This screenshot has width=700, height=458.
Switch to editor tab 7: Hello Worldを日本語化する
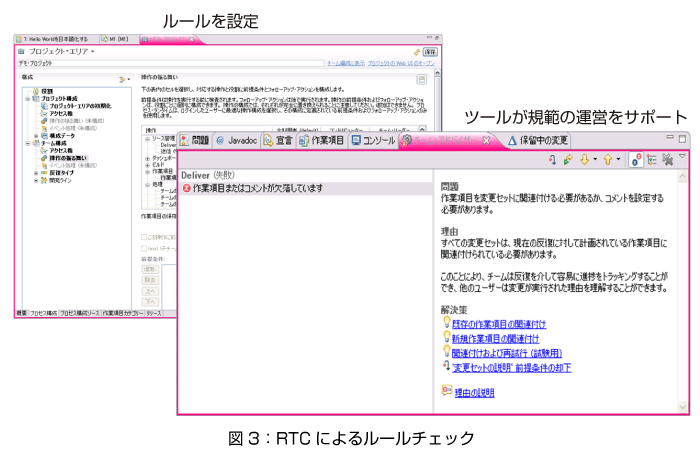56,39
